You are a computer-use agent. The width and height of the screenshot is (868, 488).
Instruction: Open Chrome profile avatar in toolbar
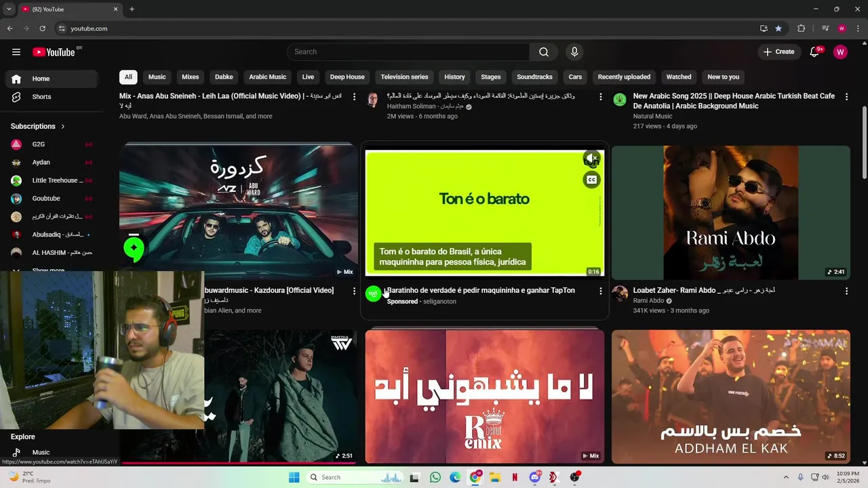[842, 28]
